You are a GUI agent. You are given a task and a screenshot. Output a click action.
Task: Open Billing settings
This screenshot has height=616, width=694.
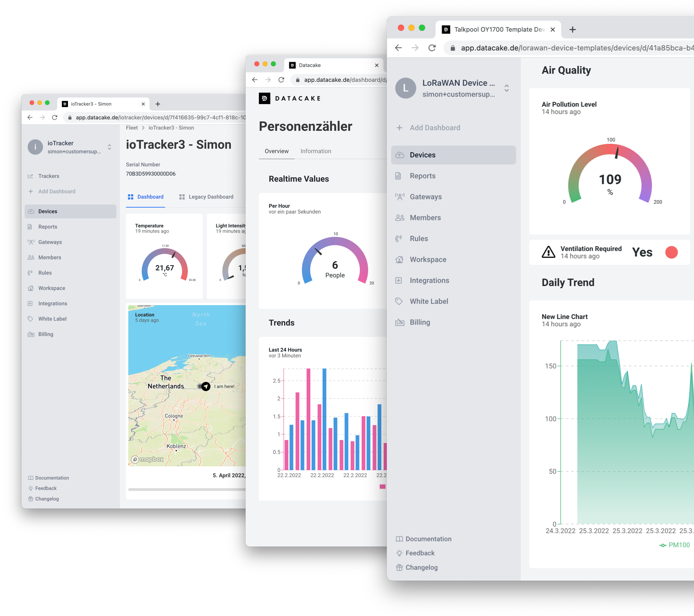pos(420,322)
